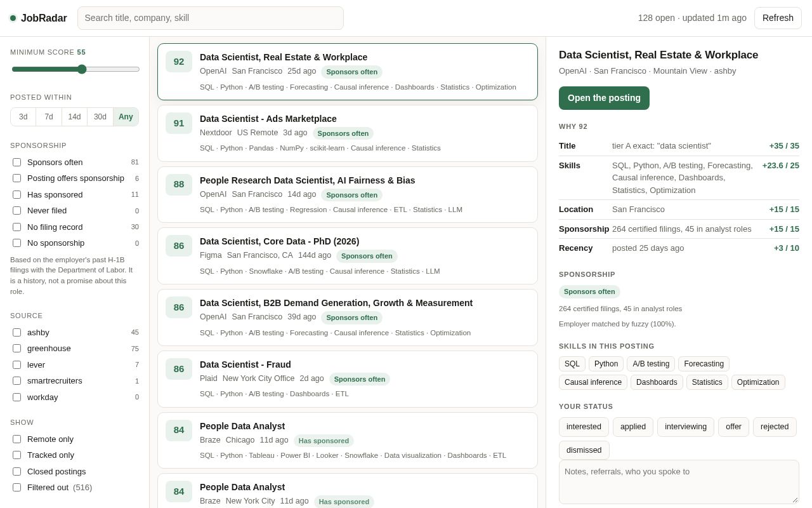The height and width of the screenshot is (508, 812).
Task: Click the "tier A exact" title reason text
Action: [x=662, y=146]
